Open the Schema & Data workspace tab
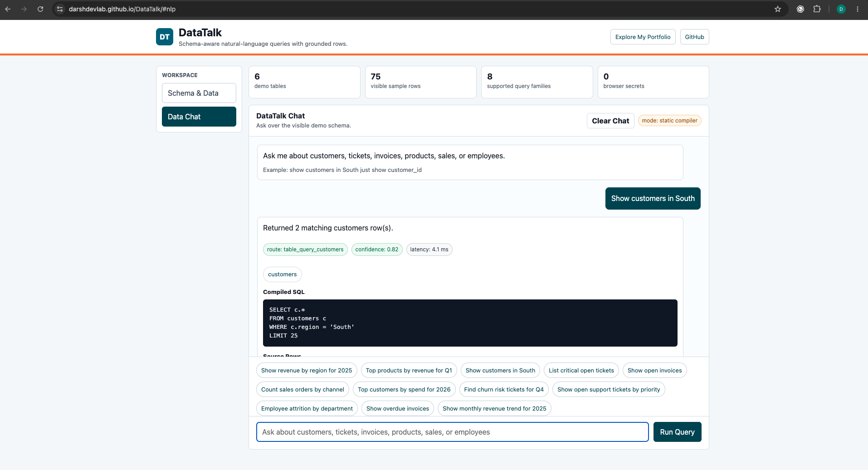This screenshot has width=868, height=470. [199, 93]
